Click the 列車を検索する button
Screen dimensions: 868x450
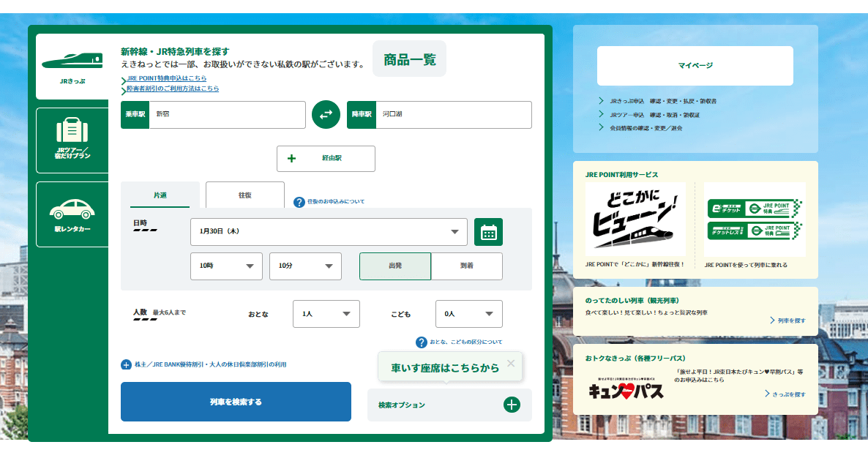coord(235,402)
